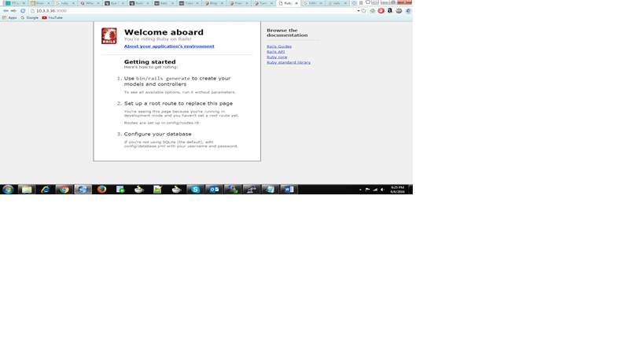Bookmark this page with the star icon
Image resolution: width=644 pixels, height=362 pixels.
pos(363,11)
